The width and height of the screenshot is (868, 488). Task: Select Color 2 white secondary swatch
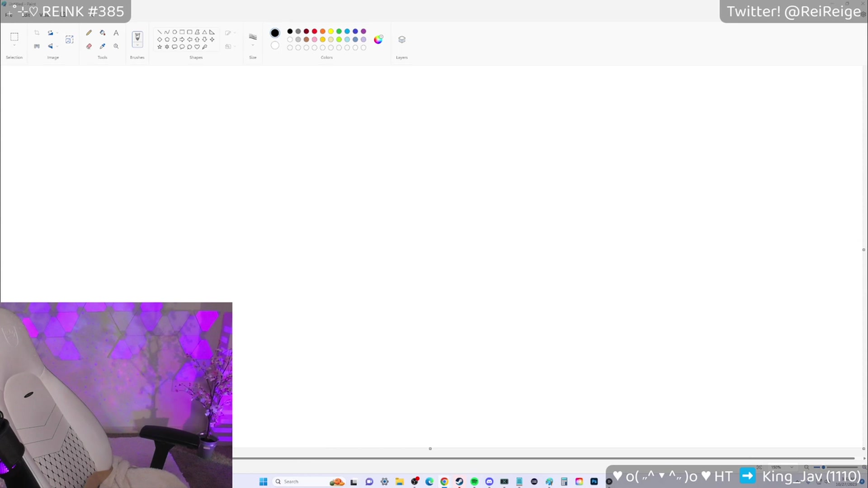click(275, 45)
